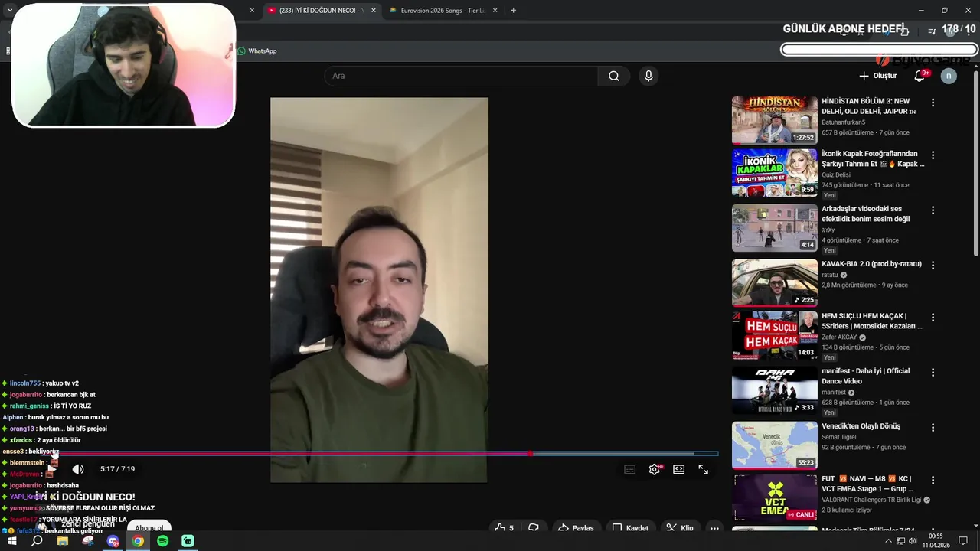This screenshot has height=551, width=980.
Task: Open player settings gear icon
Action: (654, 469)
